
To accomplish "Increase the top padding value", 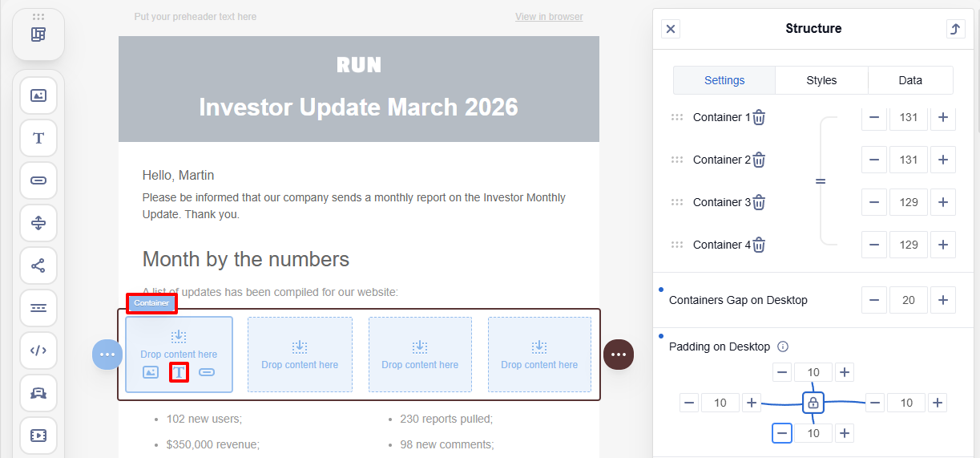I will click(x=845, y=372).
